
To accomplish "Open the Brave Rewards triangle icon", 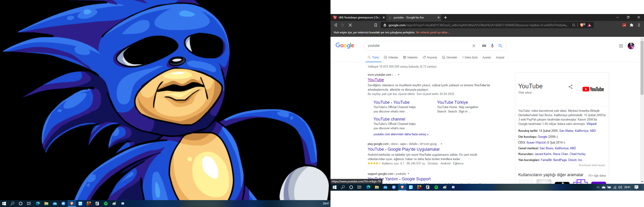I will pyautogui.click(x=590, y=25).
